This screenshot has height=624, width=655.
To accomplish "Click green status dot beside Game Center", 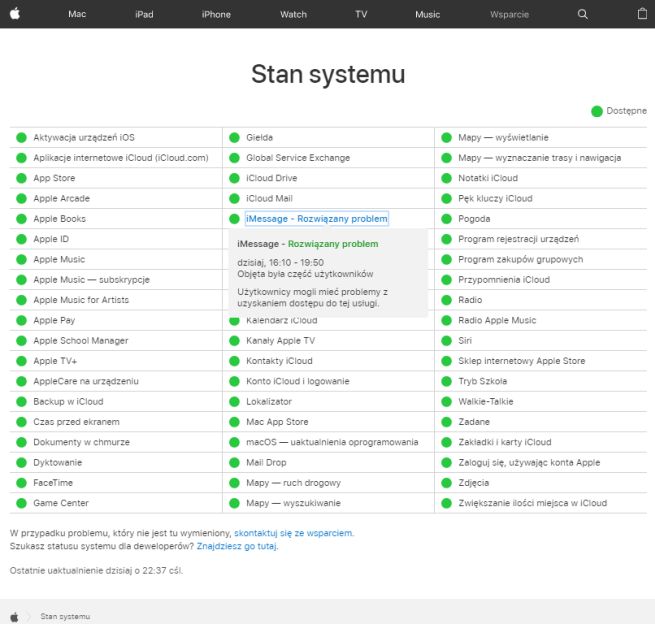I will click(x=21, y=503).
